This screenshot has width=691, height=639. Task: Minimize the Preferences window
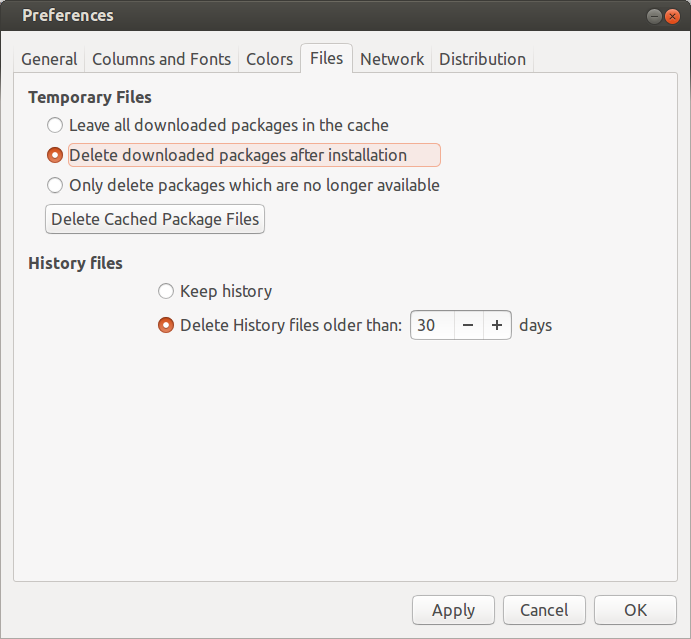(654, 16)
